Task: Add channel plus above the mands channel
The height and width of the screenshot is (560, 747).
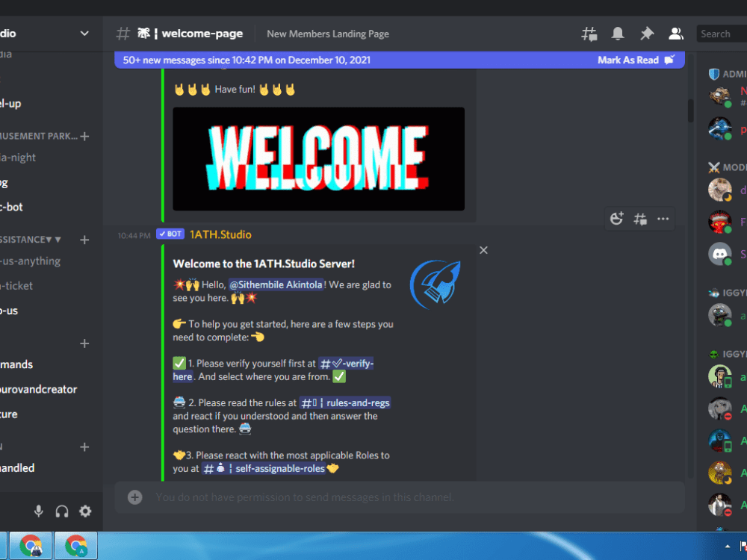Action: point(85,343)
